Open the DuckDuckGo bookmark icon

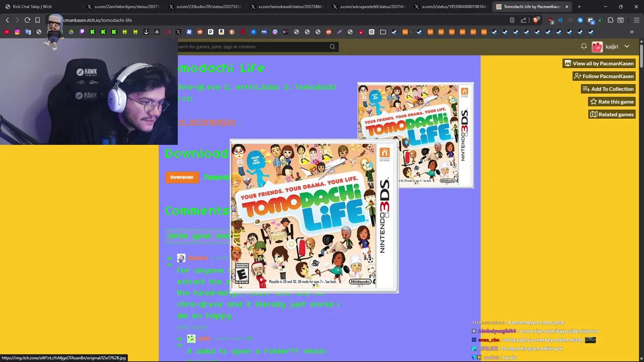point(232,32)
